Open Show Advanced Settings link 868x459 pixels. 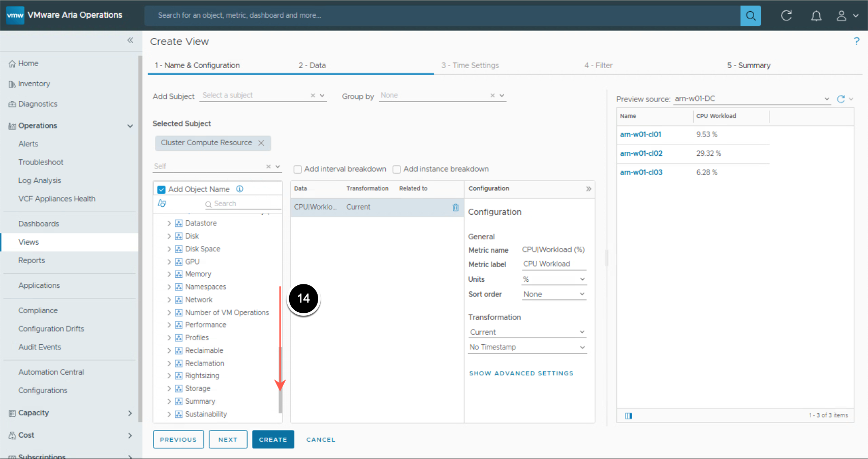(x=521, y=373)
